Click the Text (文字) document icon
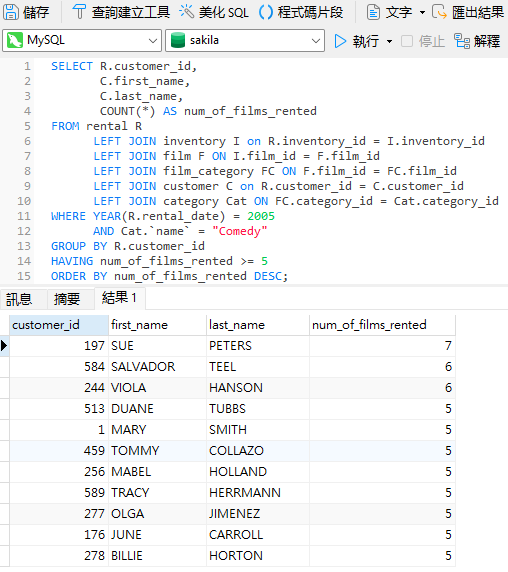This screenshot has width=508, height=572. pyautogui.click(x=373, y=12)
